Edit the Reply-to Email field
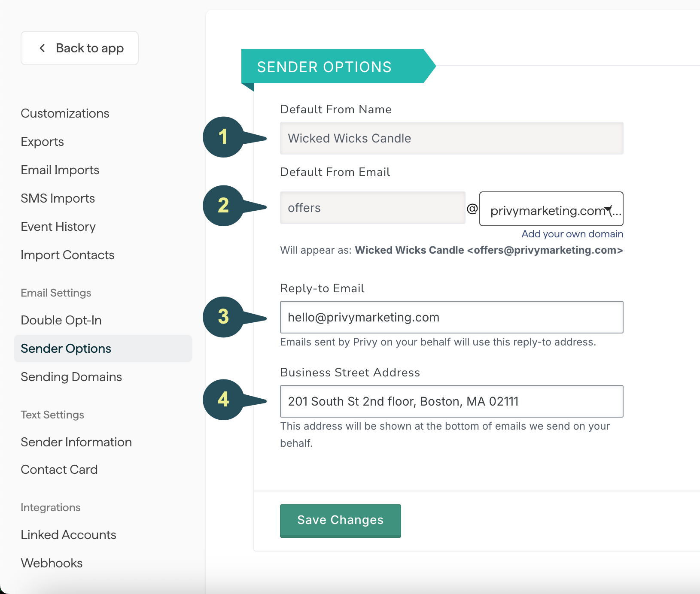Image resolution: width=700 pixels, height=594 pixels. (451, 317)
